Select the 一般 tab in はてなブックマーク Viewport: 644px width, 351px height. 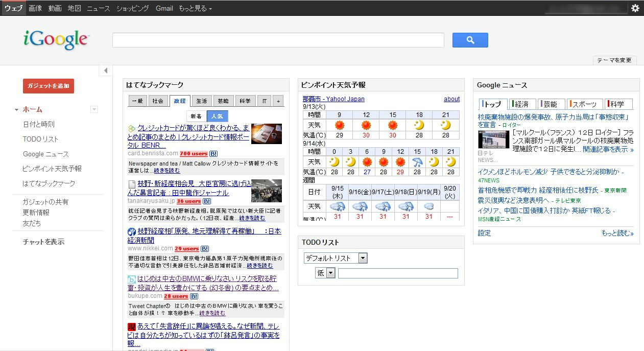tap(138, 101)
